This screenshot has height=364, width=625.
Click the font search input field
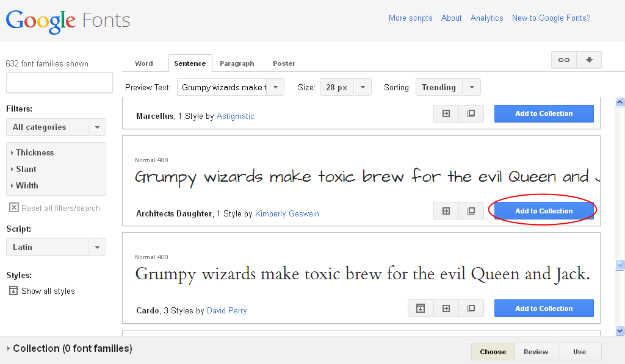click(x=59, y=83)
